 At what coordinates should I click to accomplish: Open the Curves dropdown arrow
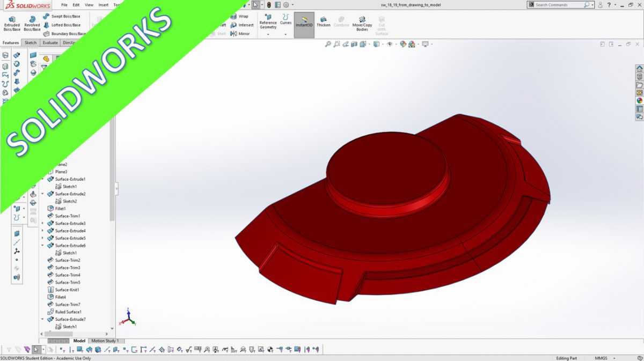tap(286, 34)
